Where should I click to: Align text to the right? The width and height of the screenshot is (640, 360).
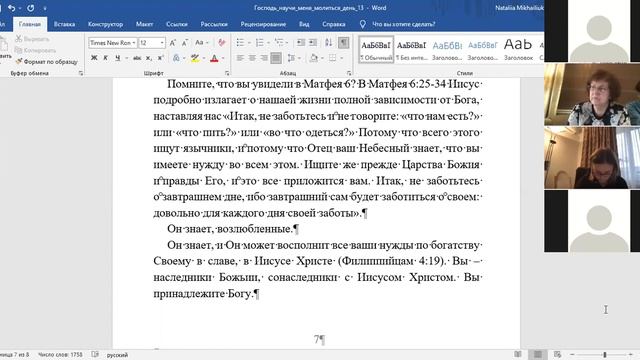[x=264, y=58]
